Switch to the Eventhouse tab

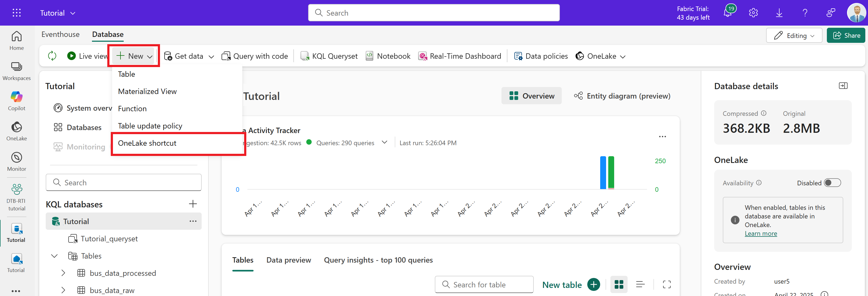tap(61, 34)
